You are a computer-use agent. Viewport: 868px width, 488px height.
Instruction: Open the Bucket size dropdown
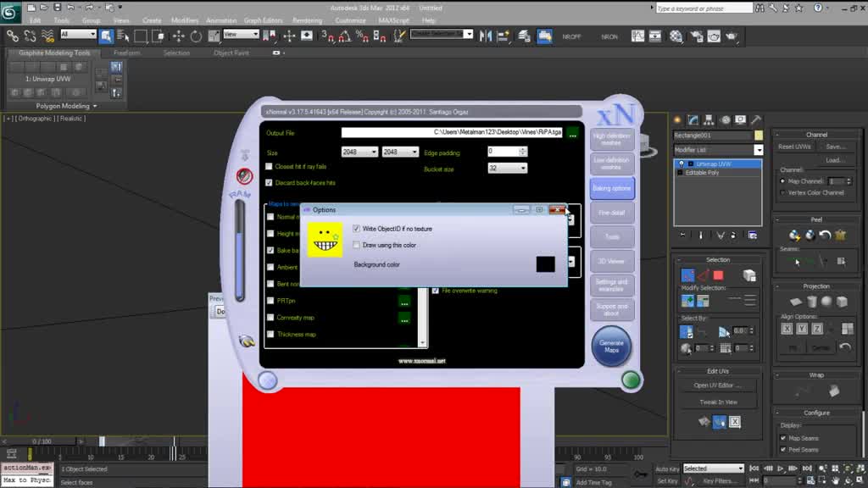[507, 169]
